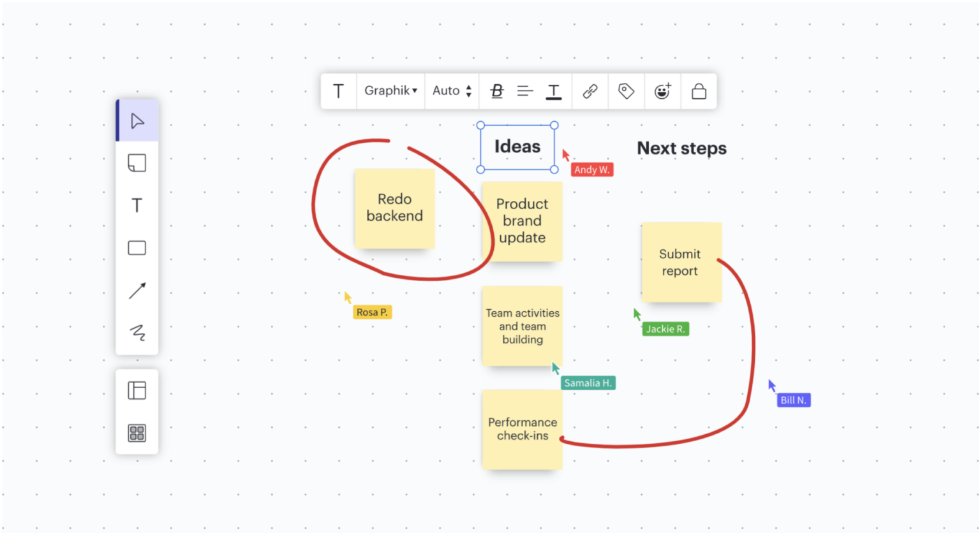
Task: Toggle underline on the Ideas text
Action: tap(553, 91)
